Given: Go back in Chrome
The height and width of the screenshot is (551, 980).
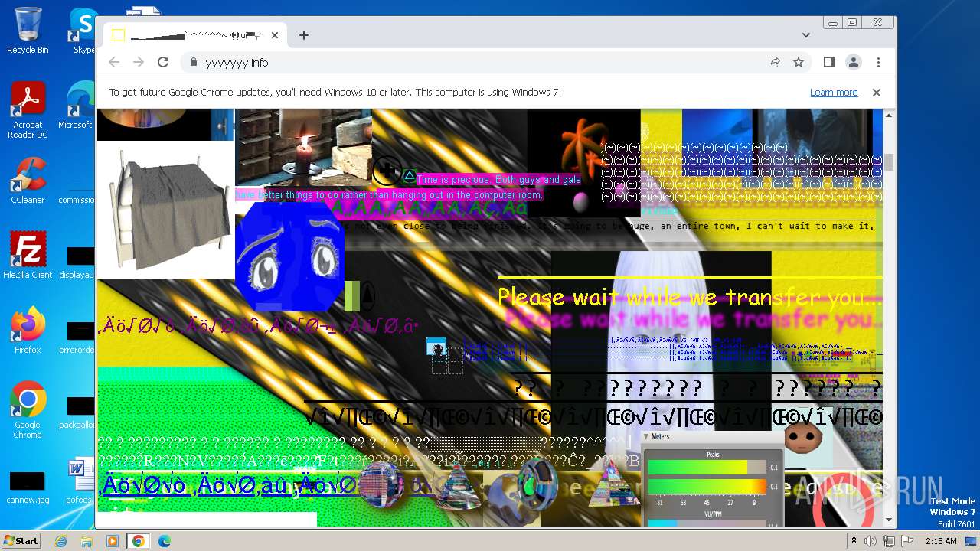Looking at the screenshot, I should point(114,62).
